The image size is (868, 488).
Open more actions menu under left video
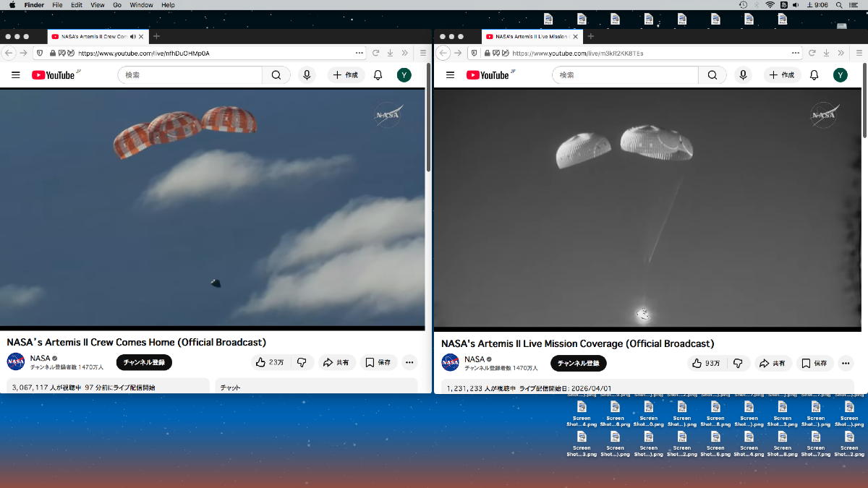pyautogui.click(x=409, y=362)
